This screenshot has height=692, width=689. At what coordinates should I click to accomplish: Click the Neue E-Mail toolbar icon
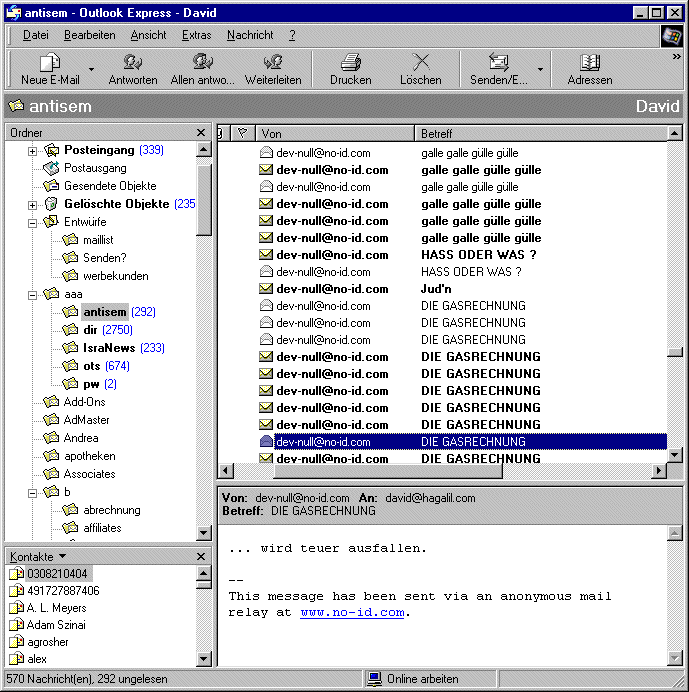[x=50, y=62]
